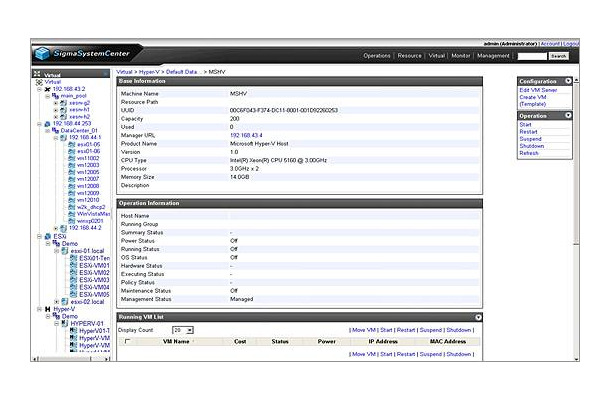
Task: Click Edit VM Server link
Action: tap(538, 90)
